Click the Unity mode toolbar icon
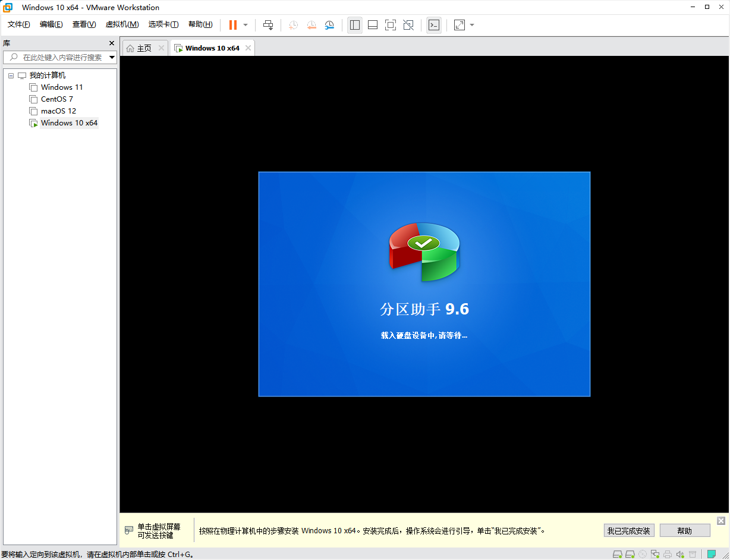The image size is (730, 560). 408,25
